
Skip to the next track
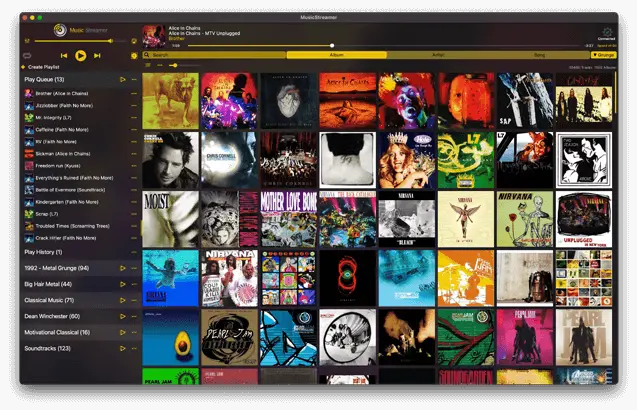(97, 56)
